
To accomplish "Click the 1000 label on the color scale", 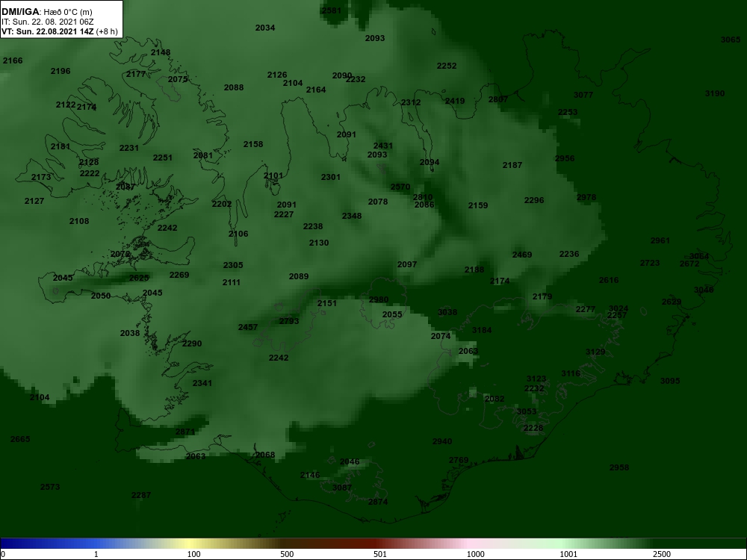I will tap(475, 554).
